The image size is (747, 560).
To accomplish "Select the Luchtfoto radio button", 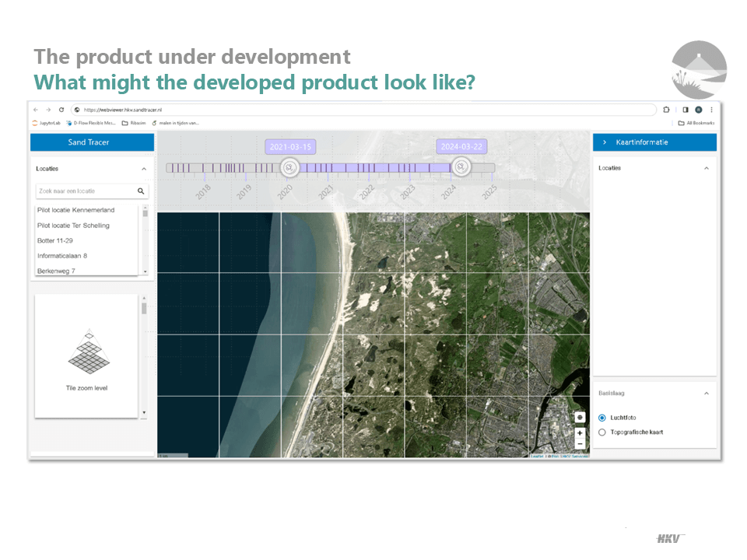I will (601, 418).
